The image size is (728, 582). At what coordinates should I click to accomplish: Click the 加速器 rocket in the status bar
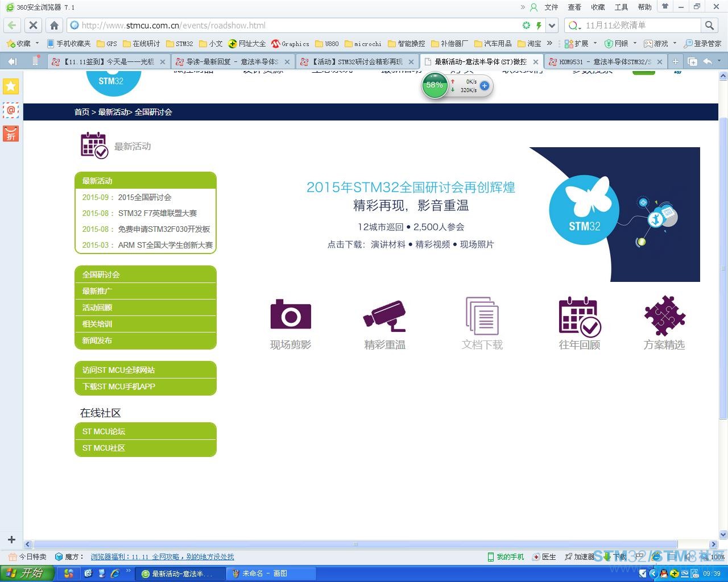pyautogui.click(x=580, y=557)
